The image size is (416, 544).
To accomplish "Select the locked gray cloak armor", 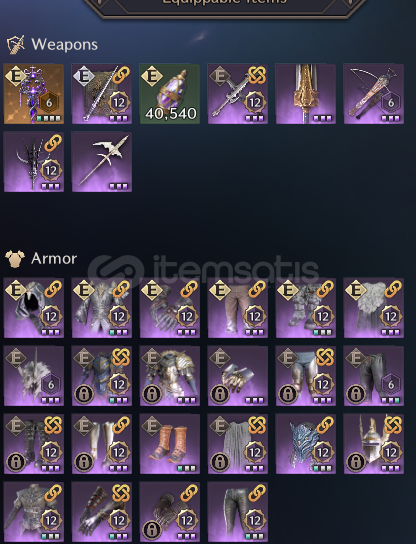I will 238,444.
